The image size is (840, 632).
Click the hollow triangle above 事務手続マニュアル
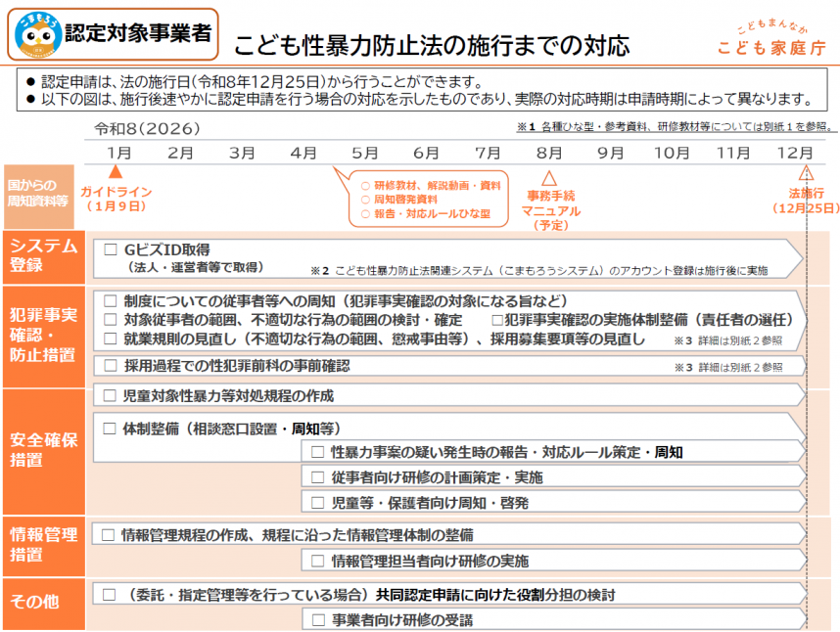549,179
